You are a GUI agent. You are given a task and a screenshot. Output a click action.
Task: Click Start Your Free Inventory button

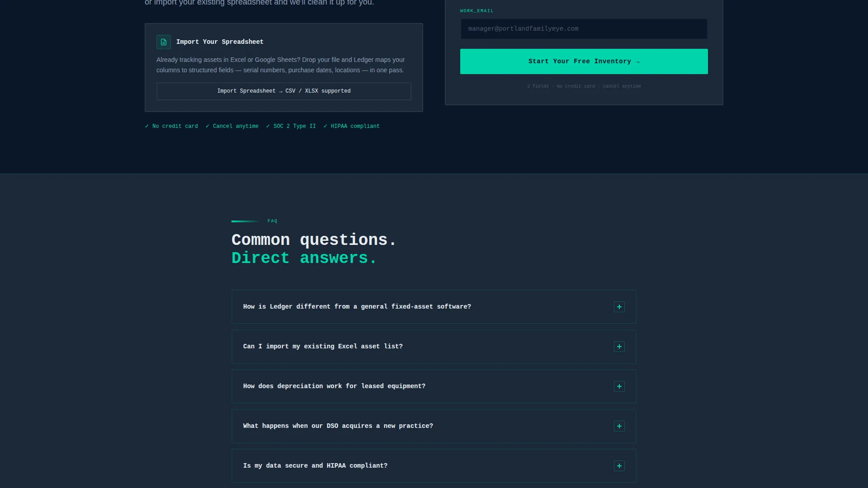[x=584, y=61]
